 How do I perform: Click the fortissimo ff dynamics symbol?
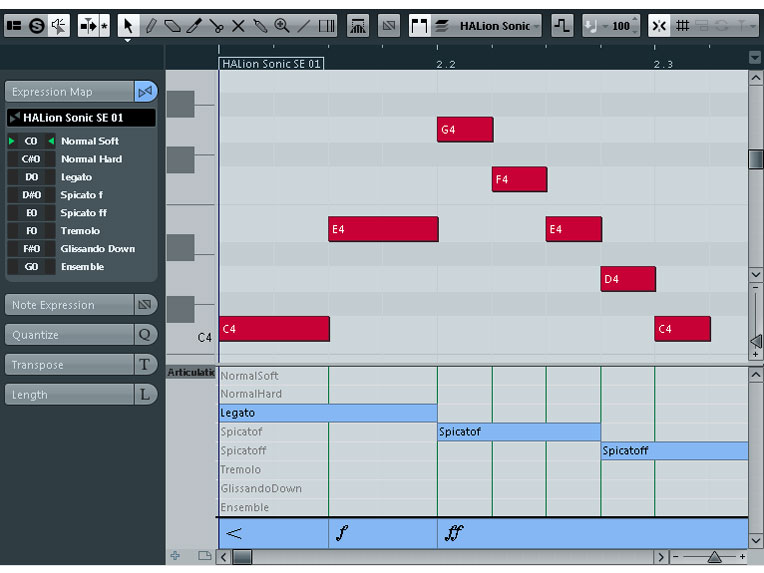454,533
